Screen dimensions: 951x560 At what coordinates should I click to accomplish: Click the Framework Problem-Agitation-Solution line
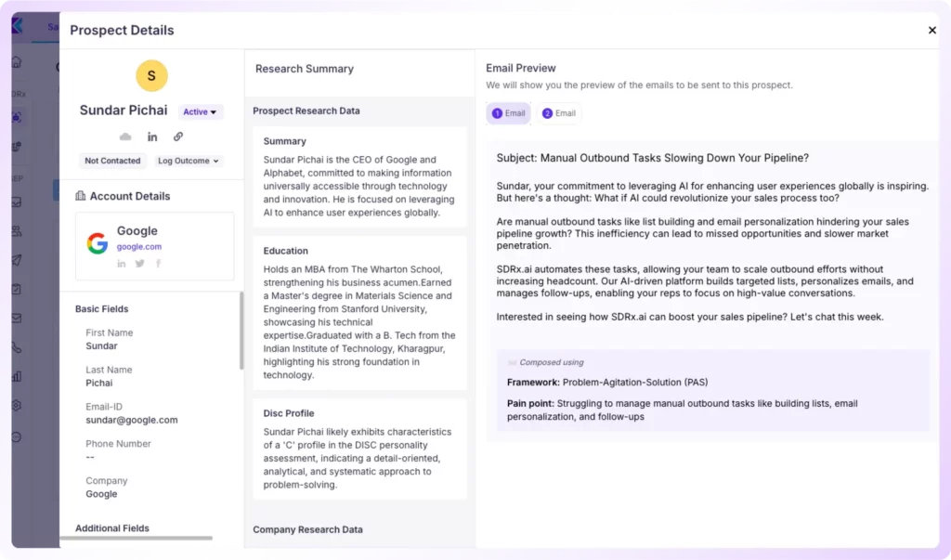607,383
